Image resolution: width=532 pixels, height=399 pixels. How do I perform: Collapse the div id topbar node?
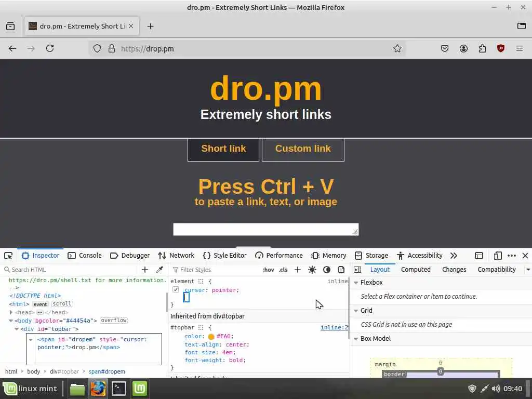(17, 329)
